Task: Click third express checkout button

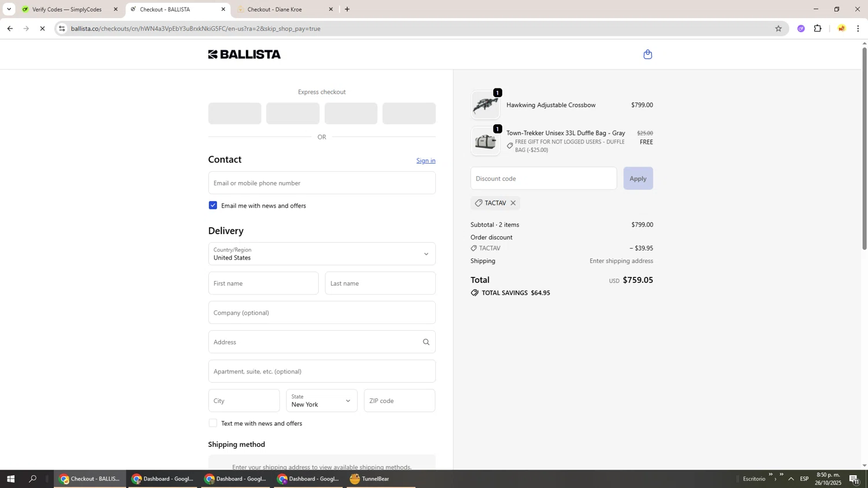Action: click(351, 113)
